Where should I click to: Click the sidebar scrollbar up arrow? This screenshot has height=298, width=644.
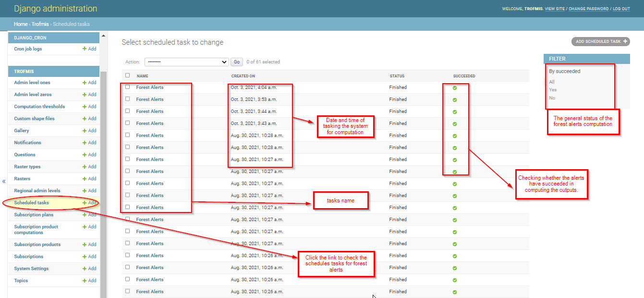point(103,36)
